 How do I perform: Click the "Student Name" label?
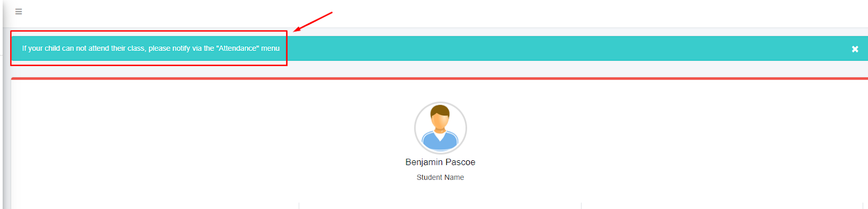tap(441, 177)
